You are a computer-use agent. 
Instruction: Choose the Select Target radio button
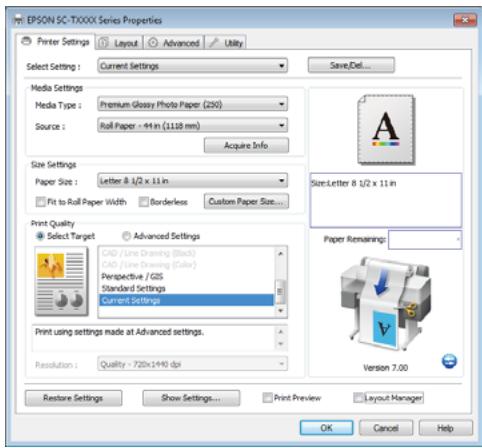[x=40, y=236]
